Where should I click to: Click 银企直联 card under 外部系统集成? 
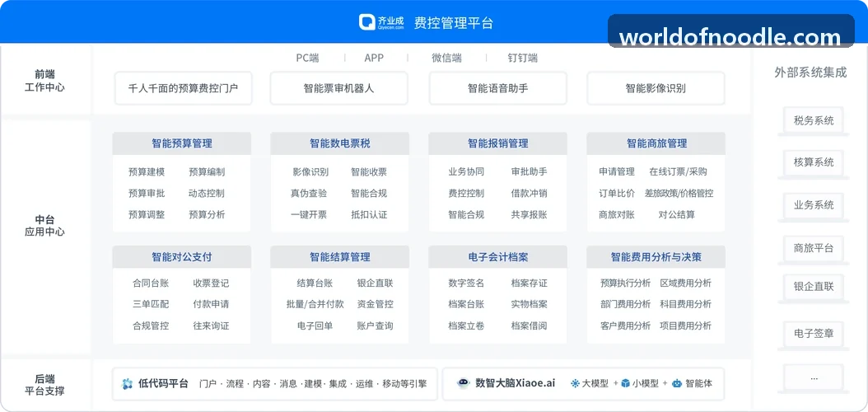[814, 287]
